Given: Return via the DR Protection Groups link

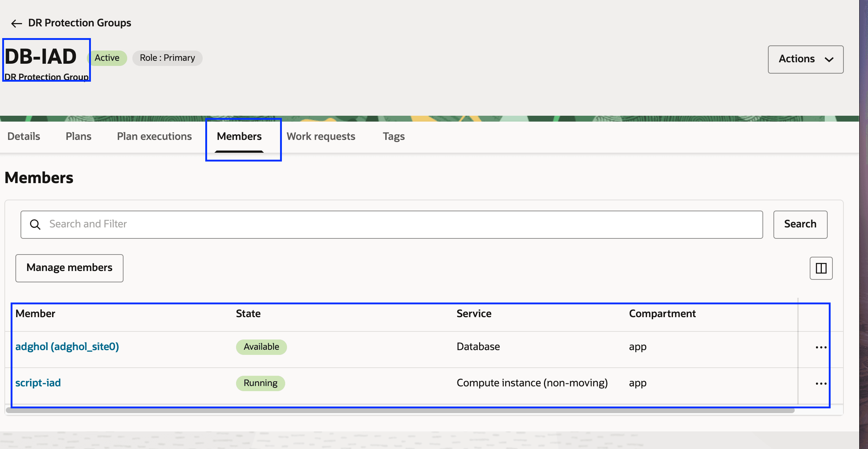Looking at the screenshot, I should (80, 23).
